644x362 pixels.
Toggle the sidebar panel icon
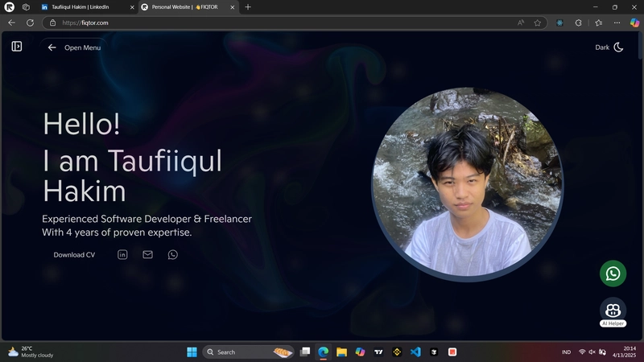(17, 47)
